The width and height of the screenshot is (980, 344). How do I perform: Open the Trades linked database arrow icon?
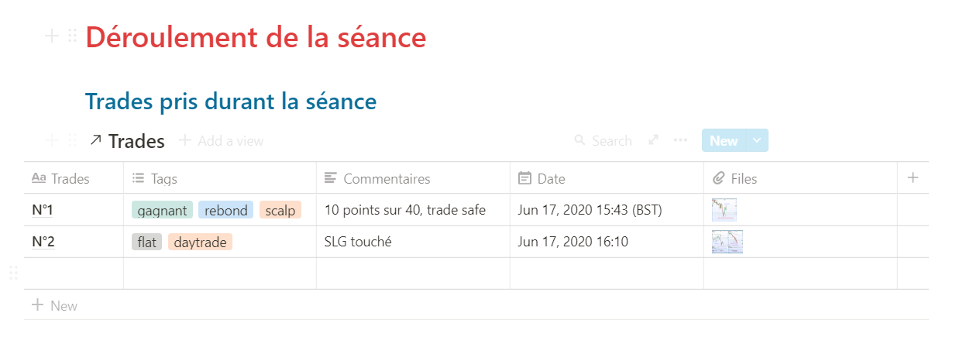tap(95, 140)
